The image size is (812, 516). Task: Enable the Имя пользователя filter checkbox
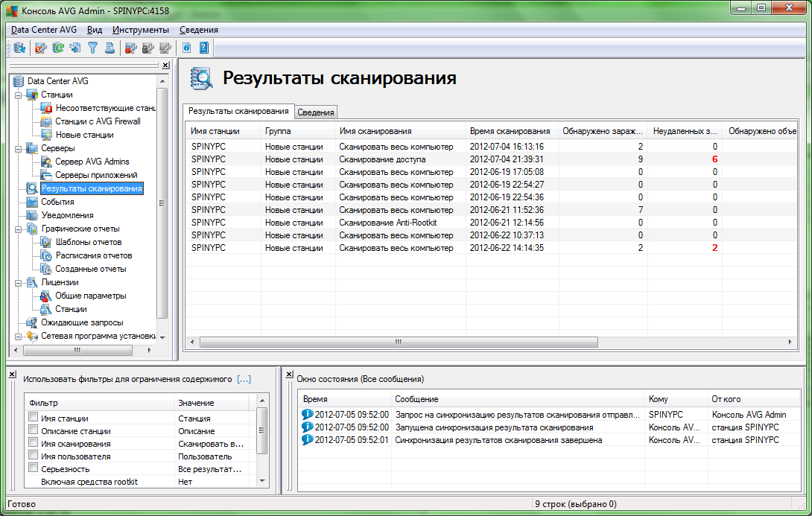click(x=33, y=456)
